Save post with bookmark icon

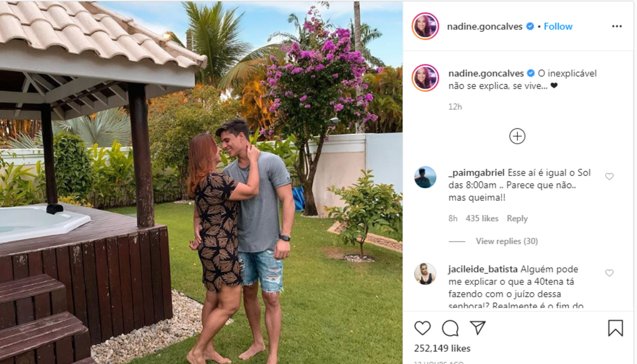[x=615, y=328]
